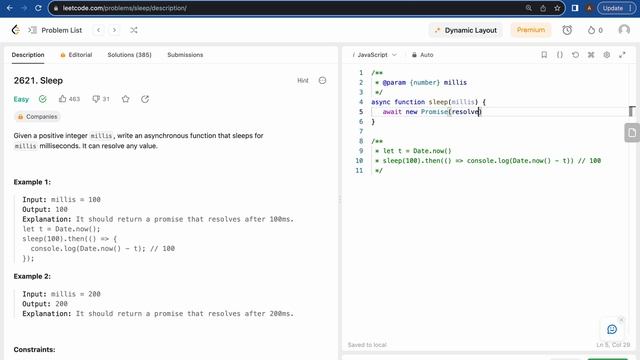Expand the Companies tag
Viewport: 640px width, 360px height.
(37, 117)
